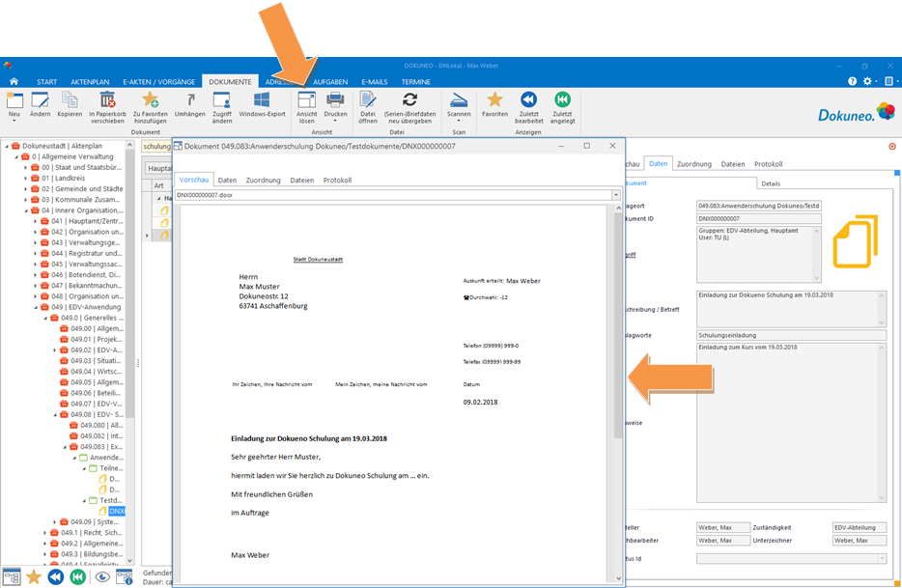
Task: Click the home icon in ribbon tab bar
Action: [14, 82]
